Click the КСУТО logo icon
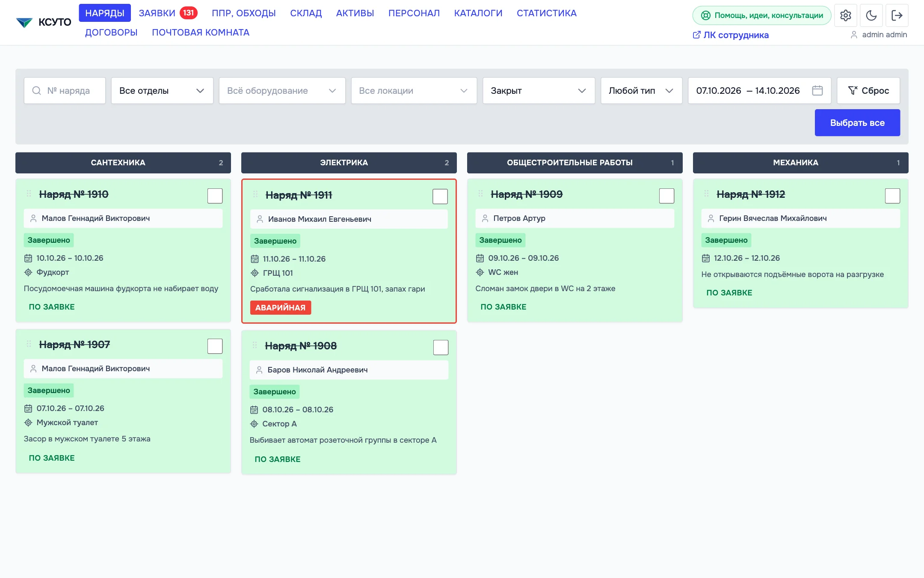The width and height of the screenshot is (924, 578). [24, 22]
